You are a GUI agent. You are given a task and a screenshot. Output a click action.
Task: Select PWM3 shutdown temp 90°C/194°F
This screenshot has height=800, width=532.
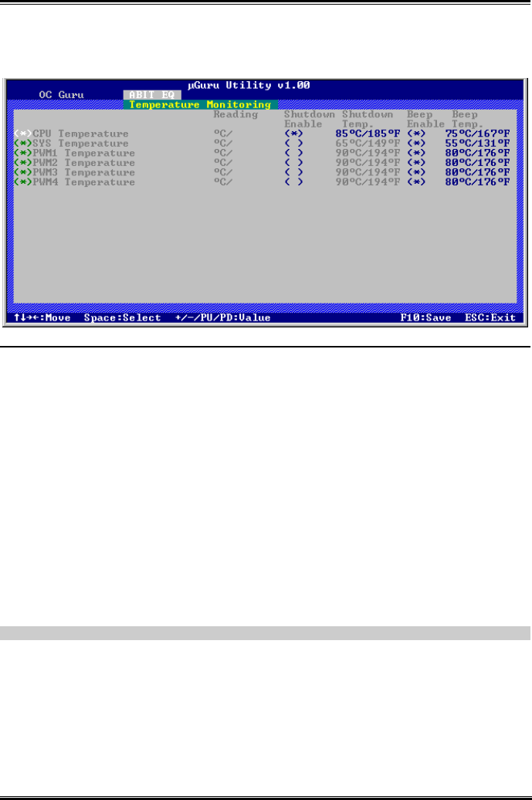[368, 172]
